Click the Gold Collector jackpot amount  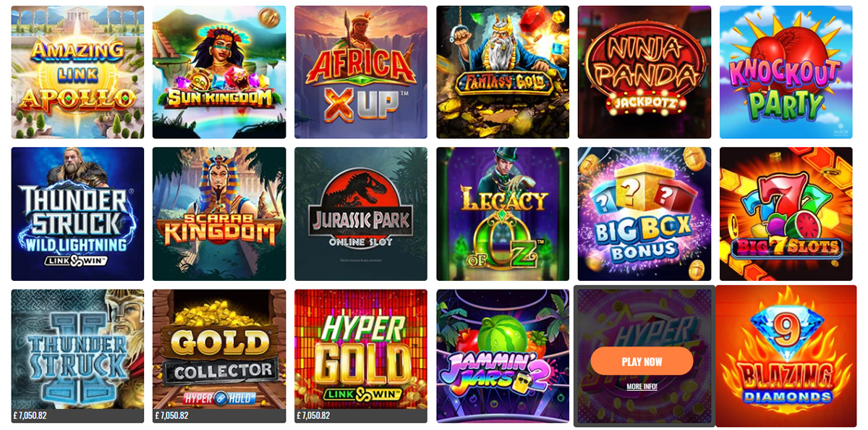tap(172, 416)
